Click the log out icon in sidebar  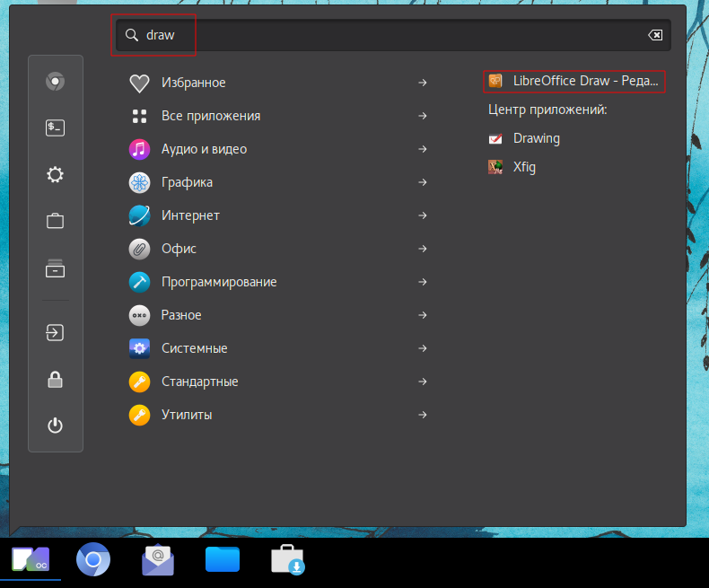click(x=55, y=332)
